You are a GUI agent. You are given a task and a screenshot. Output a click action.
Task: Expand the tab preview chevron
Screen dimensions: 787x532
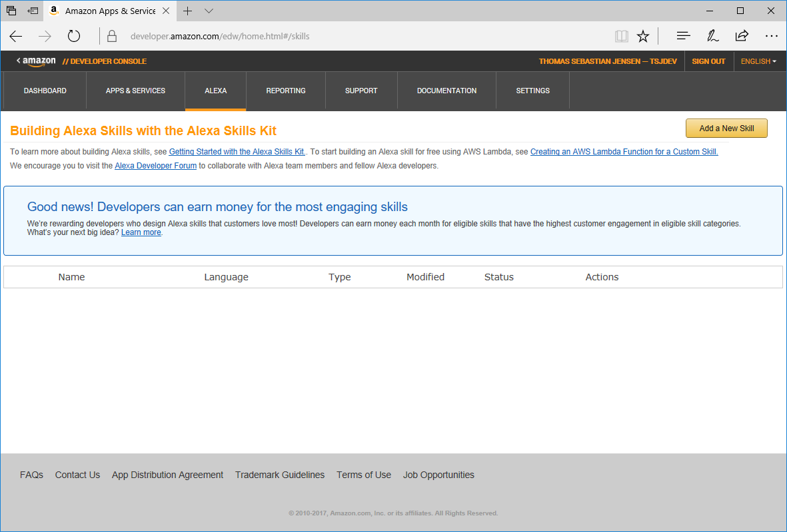209,11
